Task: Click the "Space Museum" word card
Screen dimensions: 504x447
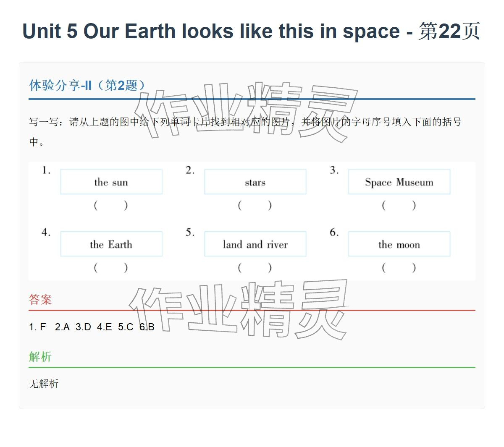Action: [399, 182]
